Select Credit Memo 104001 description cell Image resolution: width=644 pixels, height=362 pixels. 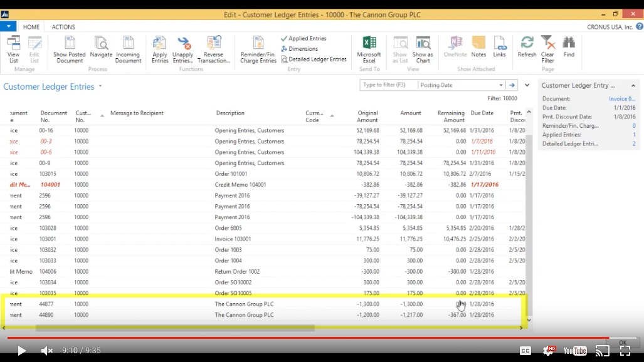coord(240,185)
